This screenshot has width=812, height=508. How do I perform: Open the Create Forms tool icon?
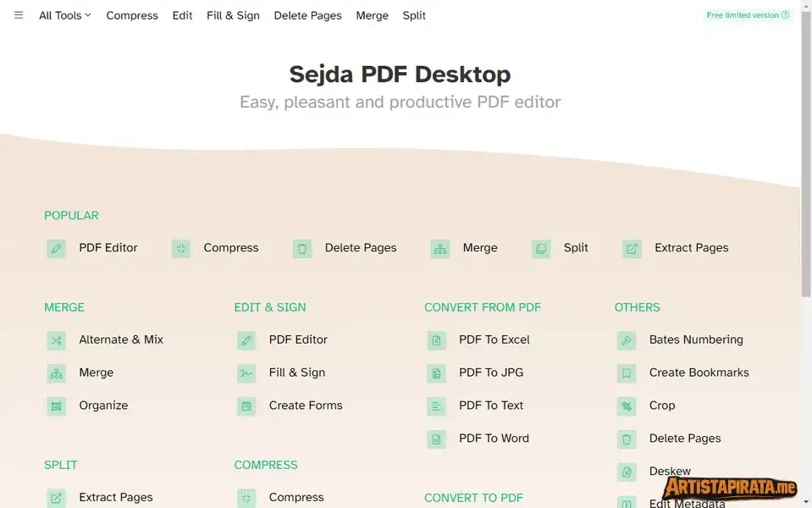[246, 406]
